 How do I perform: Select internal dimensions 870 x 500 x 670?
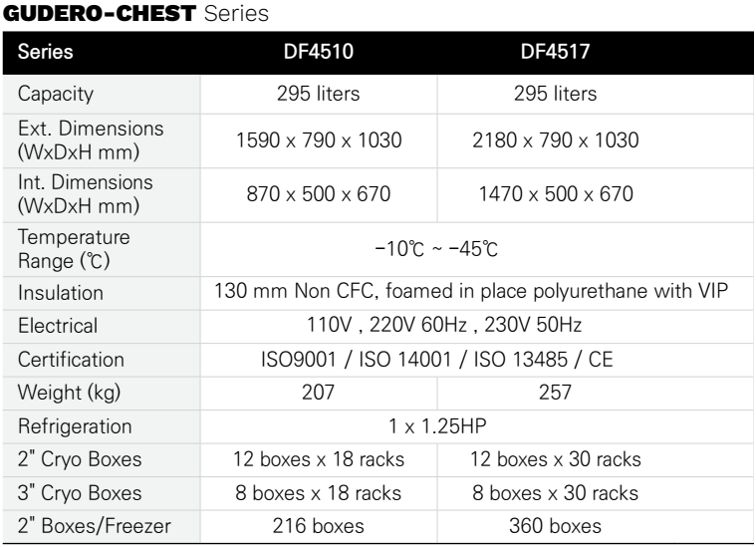318,194
